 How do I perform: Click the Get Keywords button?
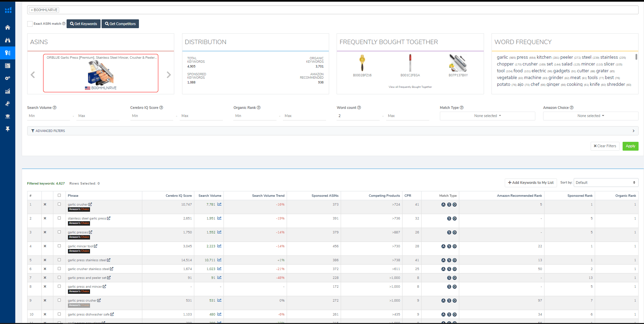click(x=84, y=24)
